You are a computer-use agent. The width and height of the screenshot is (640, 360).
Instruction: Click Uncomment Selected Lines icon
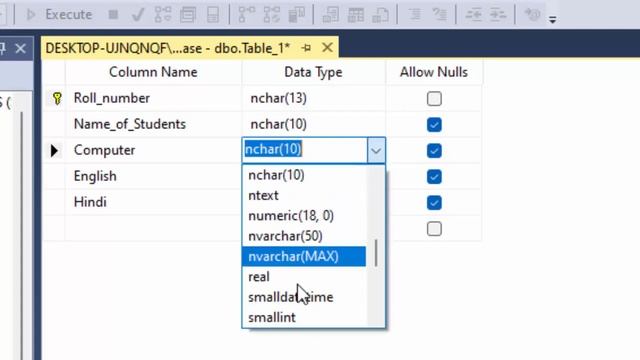(440, 15)
